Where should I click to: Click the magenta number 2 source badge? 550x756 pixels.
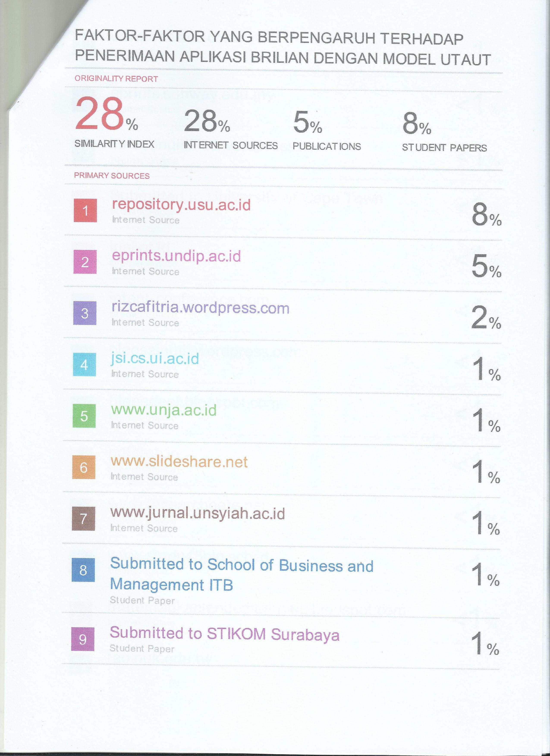85,262
